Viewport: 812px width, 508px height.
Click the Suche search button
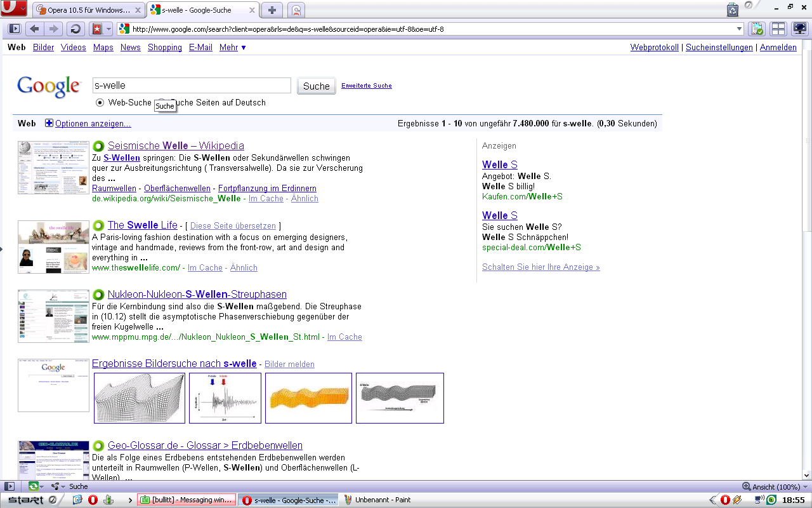coord(317,86)
